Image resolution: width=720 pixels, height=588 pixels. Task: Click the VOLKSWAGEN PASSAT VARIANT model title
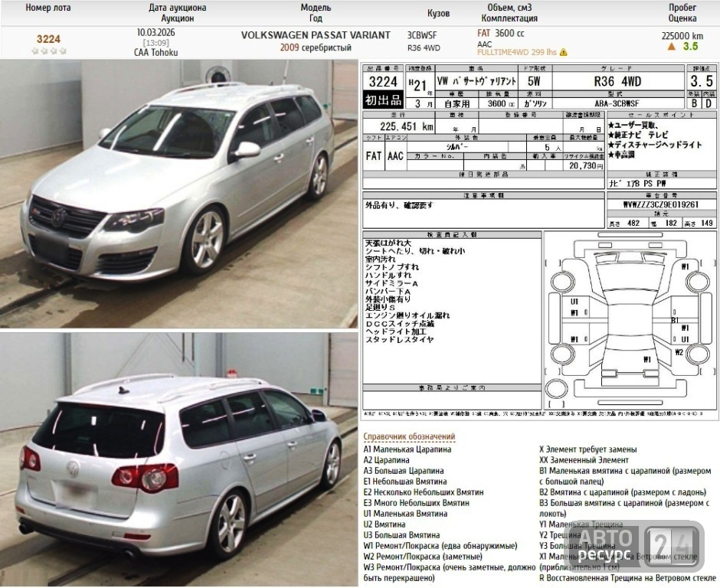tap(316, 35)
